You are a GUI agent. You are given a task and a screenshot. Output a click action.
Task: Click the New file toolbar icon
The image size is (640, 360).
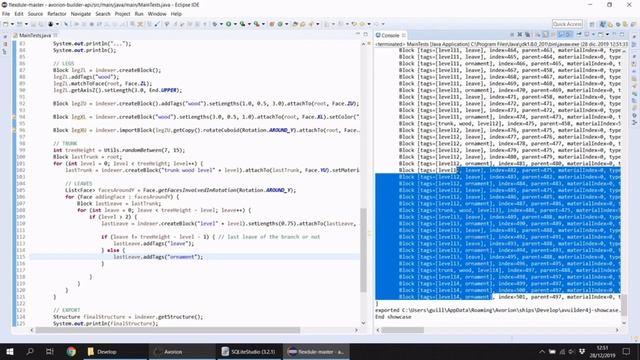[x=5, y=24]
